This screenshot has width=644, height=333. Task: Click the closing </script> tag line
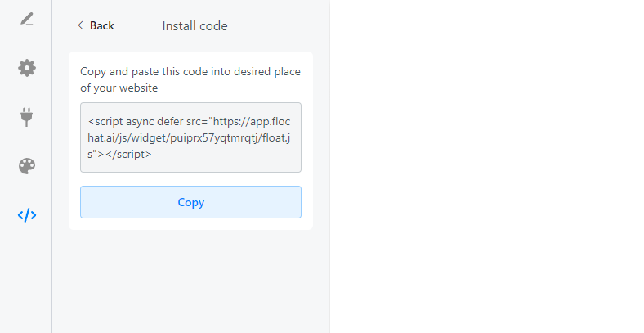click(119, 154)
